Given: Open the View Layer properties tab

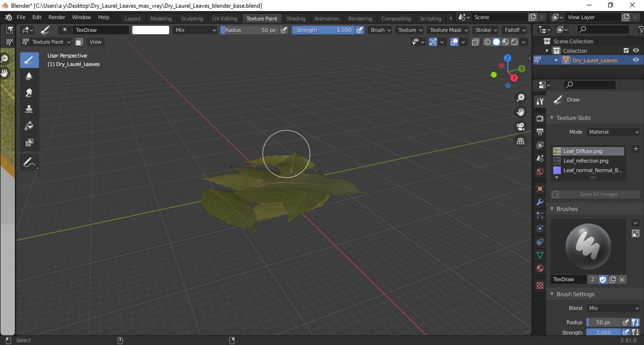Looking at the screenshot, I should (x=540, y=145).
